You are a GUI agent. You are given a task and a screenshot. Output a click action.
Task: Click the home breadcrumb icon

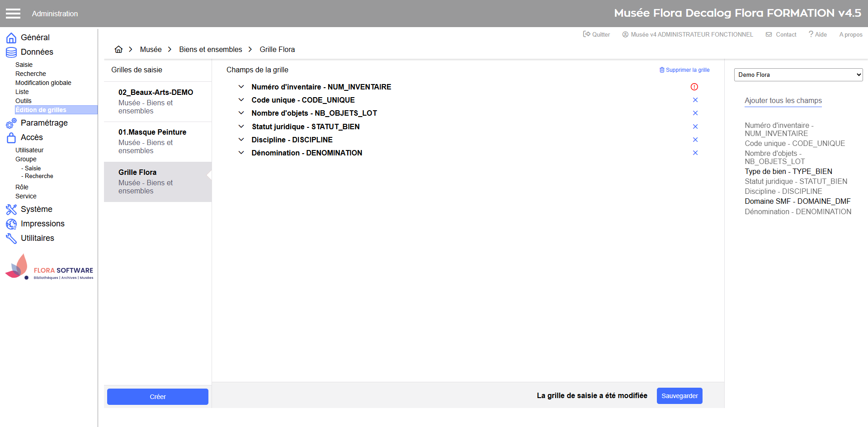118,49
